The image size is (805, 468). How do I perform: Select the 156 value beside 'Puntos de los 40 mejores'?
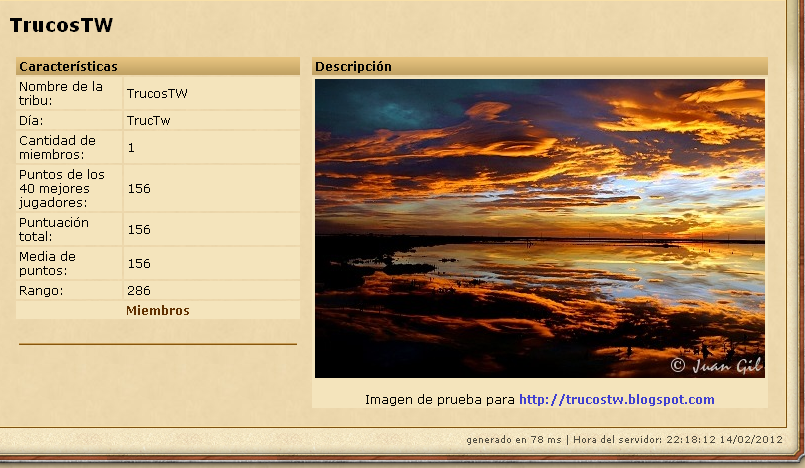click(139, 189)
